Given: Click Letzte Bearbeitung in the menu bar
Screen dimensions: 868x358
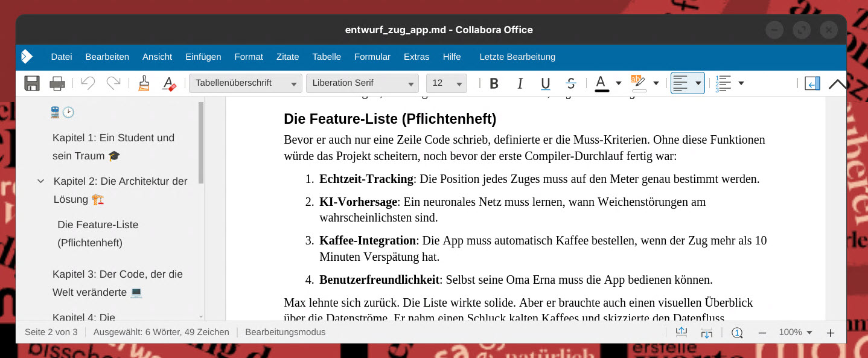Looking at the screenshot, I should click(x=517, y=57).
